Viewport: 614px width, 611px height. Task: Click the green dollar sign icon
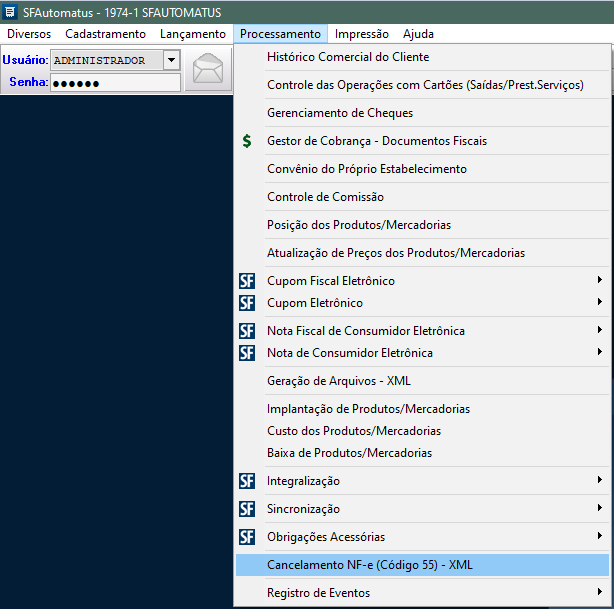pyautogui.click(x=247, y=141)
